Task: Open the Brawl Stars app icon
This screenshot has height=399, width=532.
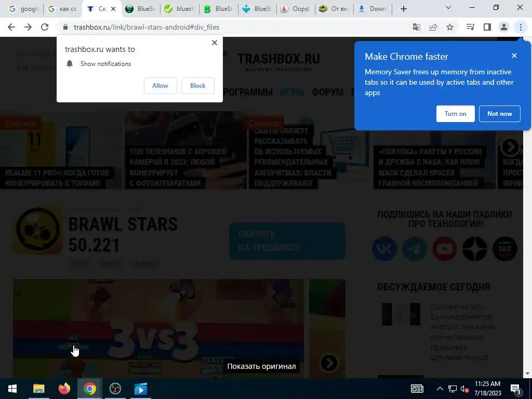Action: (38, 230)
